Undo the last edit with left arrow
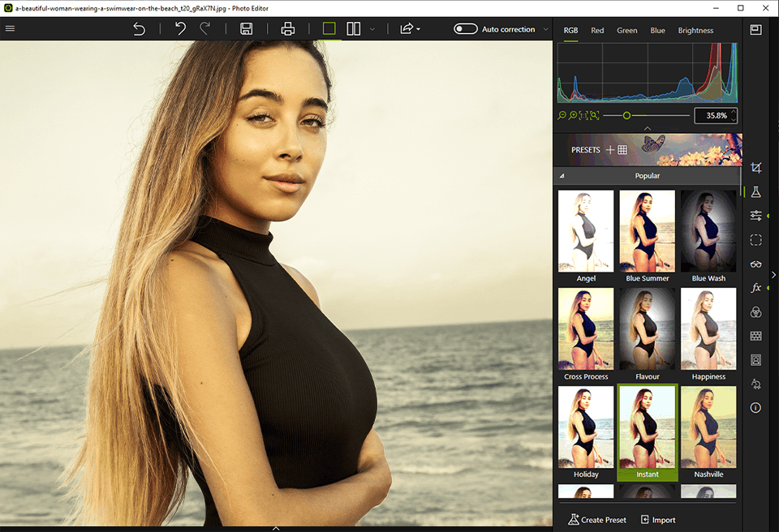This screenshot has width=779, height=532. pyautogui.click(x=180, y=29)
